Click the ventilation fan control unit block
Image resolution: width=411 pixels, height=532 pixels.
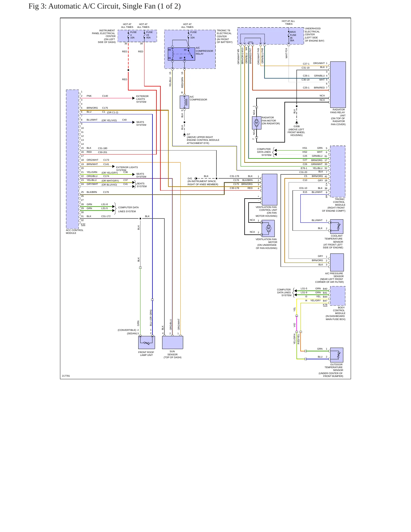coord(269,189)
